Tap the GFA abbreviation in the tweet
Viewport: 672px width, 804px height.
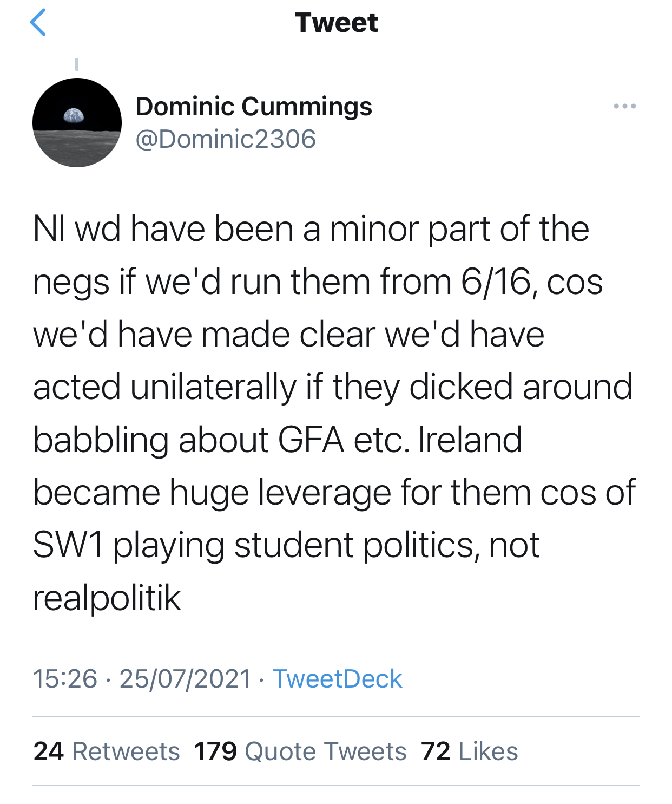pos(311,440)
